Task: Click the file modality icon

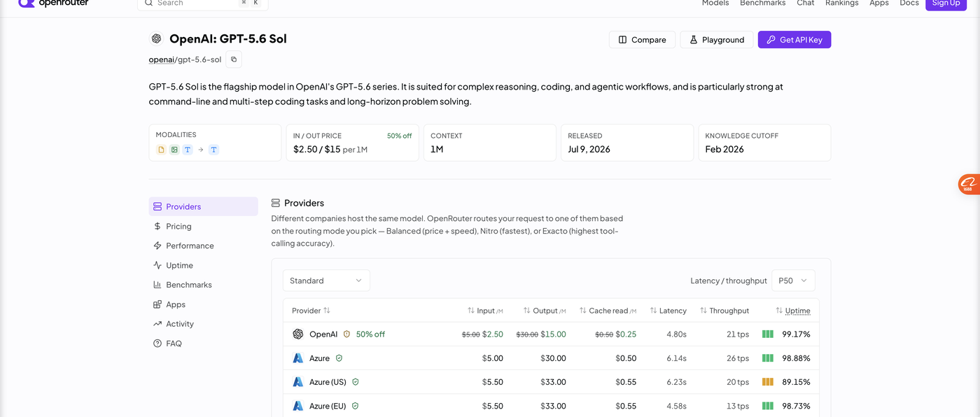Action: (x=161, y=150)
